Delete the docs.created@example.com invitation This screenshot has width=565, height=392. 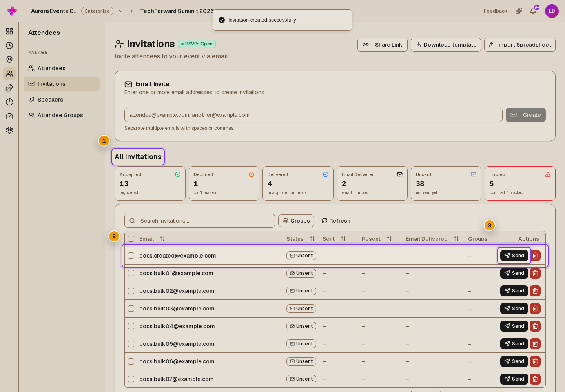click(535, 256)
